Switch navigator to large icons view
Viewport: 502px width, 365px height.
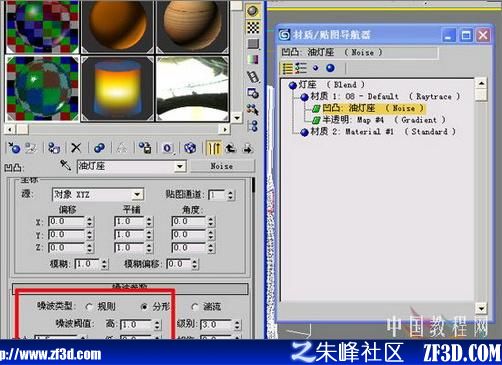click(330, 68)
